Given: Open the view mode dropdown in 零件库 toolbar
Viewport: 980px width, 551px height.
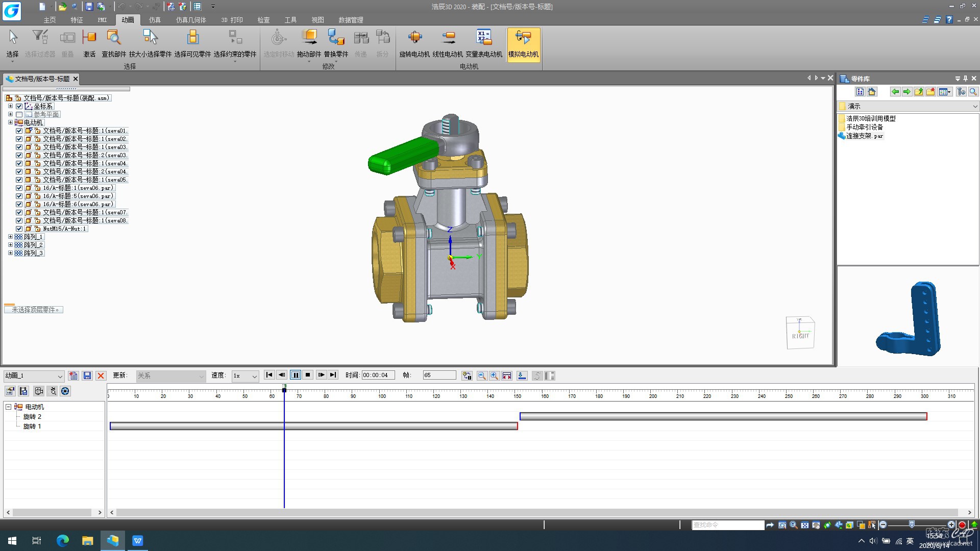Looking at the screenshot, I should pos(945,92).
